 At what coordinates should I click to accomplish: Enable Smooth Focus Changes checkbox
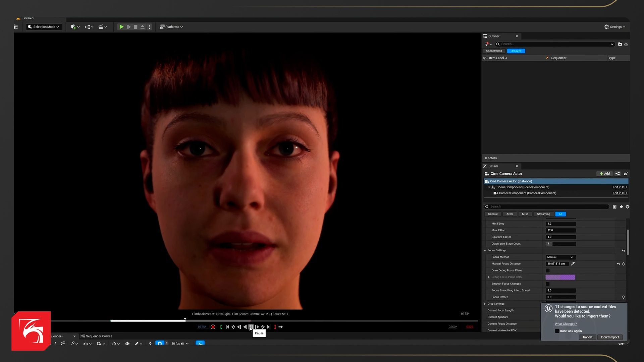coord(548,284)
